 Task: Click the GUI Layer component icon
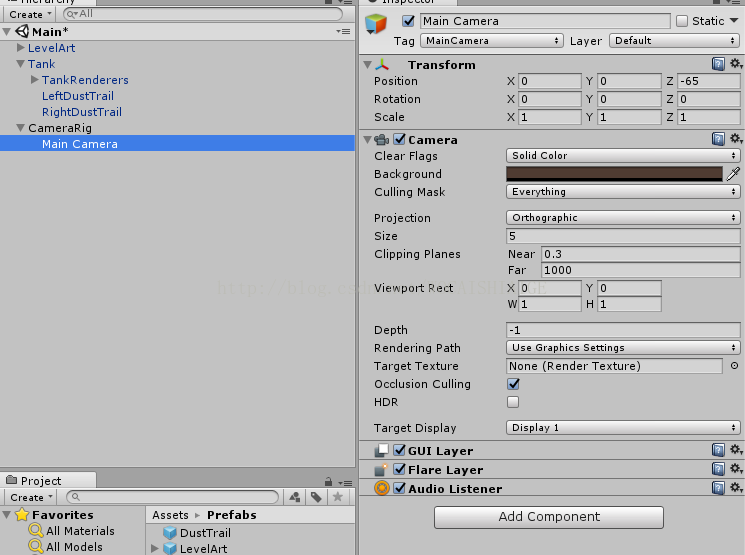pos(381,450)
